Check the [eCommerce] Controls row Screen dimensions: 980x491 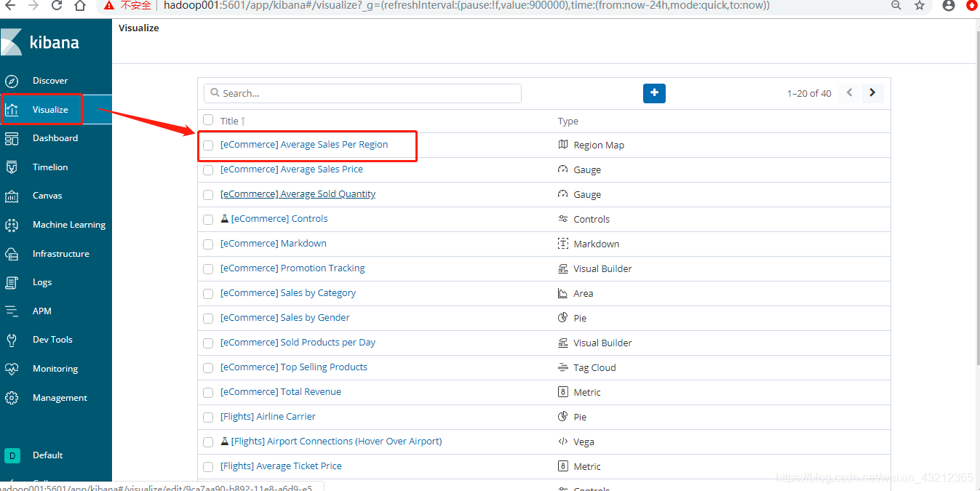(x=208, y=220)
